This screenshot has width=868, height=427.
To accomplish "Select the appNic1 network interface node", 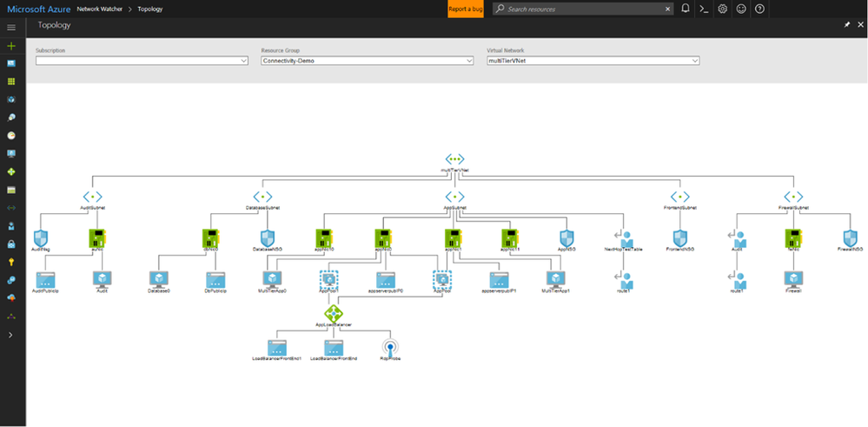I will point(454,238).
